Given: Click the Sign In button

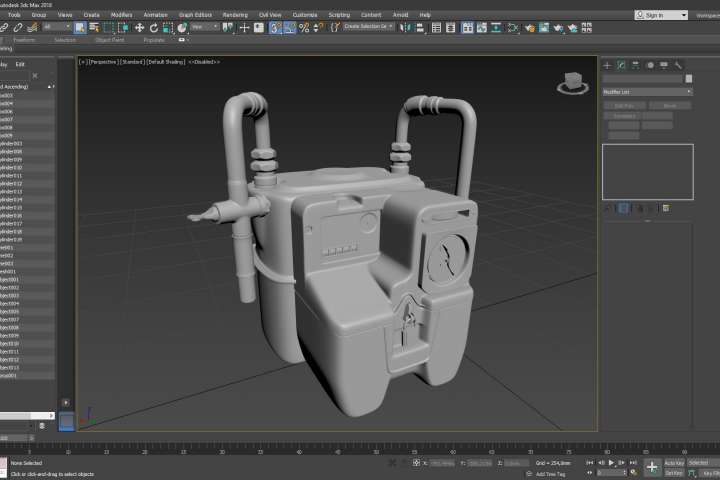Looking at the screenshot, I should click(661, 15).
